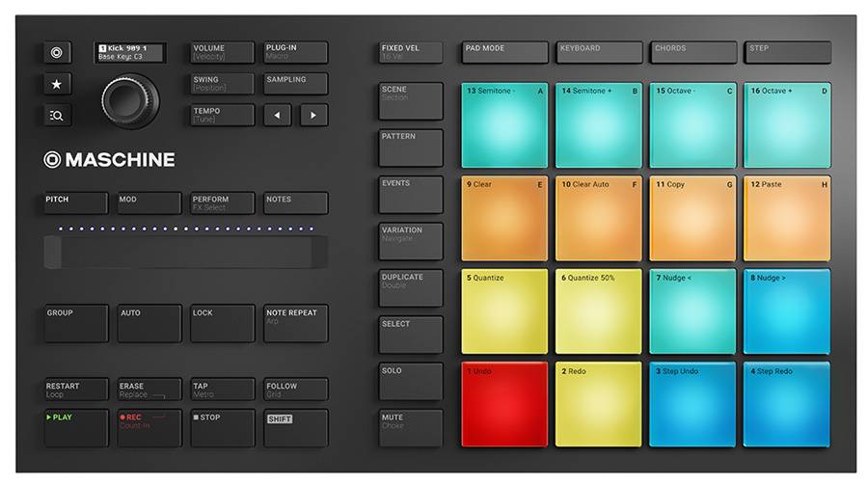Toggle NOTE REPEAT
868x484 pixels.
296,324
